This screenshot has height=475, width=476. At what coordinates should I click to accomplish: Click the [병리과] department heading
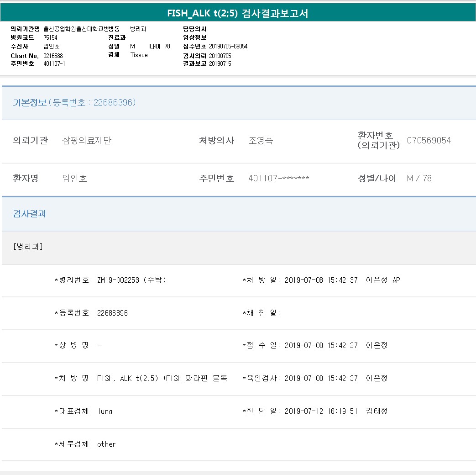[x=28, y=247]
